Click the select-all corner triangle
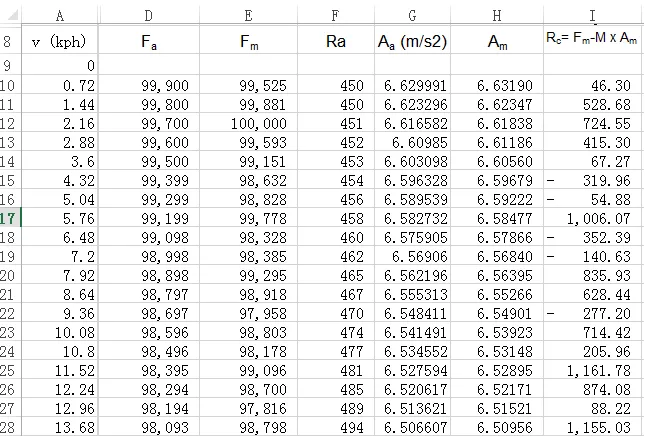This screenshot has height=436, width=648. pos(11,16)
